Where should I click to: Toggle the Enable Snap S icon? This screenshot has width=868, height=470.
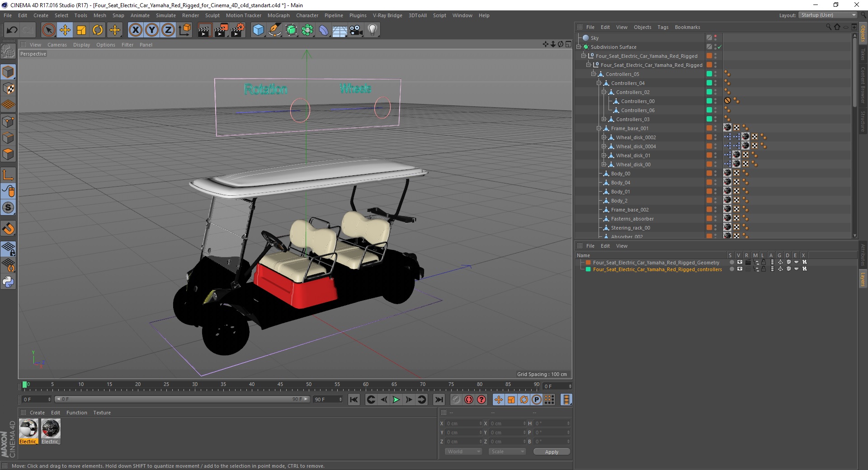(x=8, y=208)
